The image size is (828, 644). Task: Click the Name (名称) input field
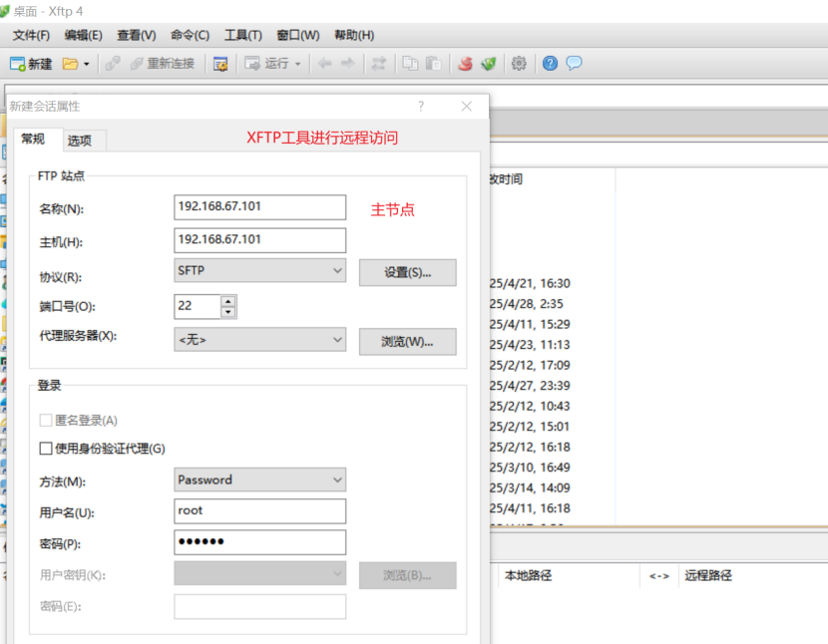(x=259, y=207)
